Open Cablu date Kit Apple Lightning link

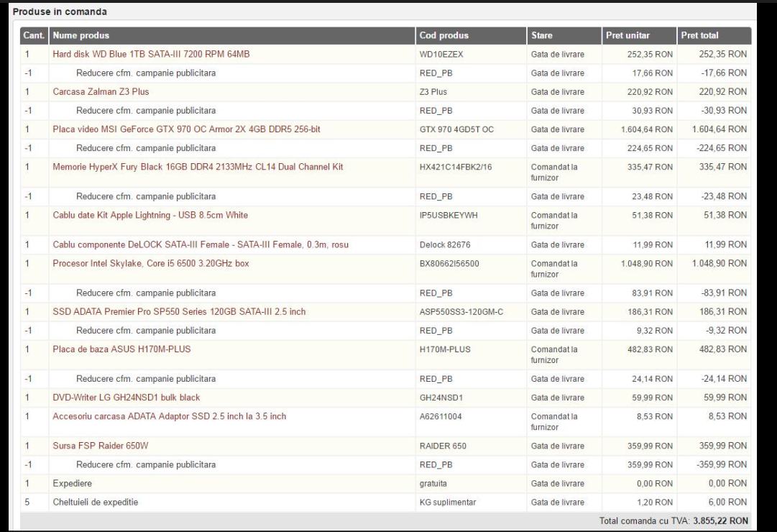(150, 215)
